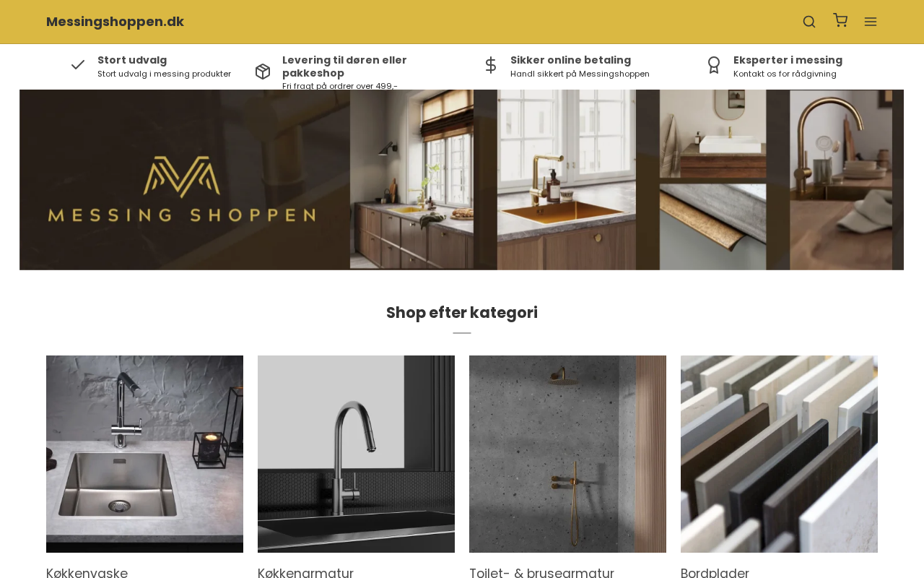Click the Bordplader category label
Image resolution: width=924 pixels, height=578 pixels.
click(x=715, y=572)
